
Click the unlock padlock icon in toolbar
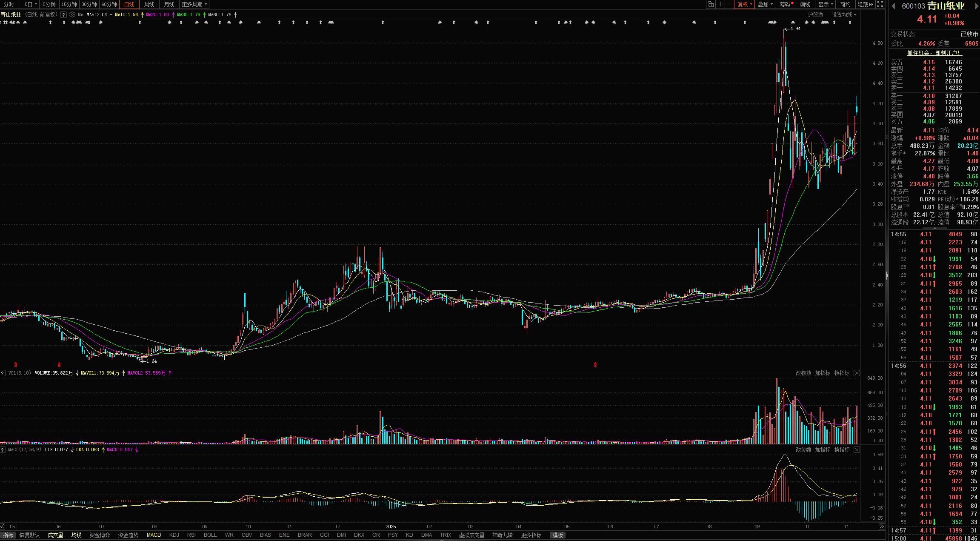(711, 4)
